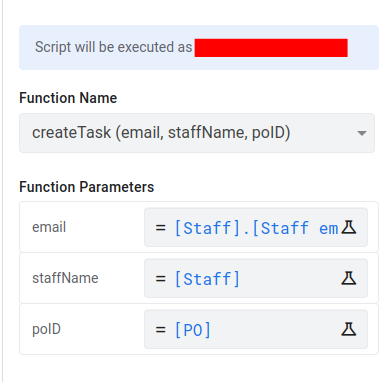Click the red redacted account block

coord(271,48)
